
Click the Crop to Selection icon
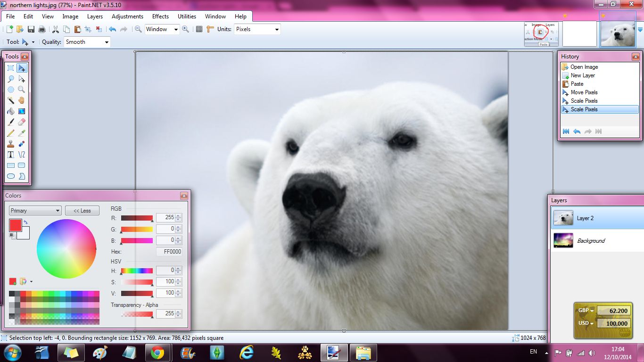click(88, 29)
